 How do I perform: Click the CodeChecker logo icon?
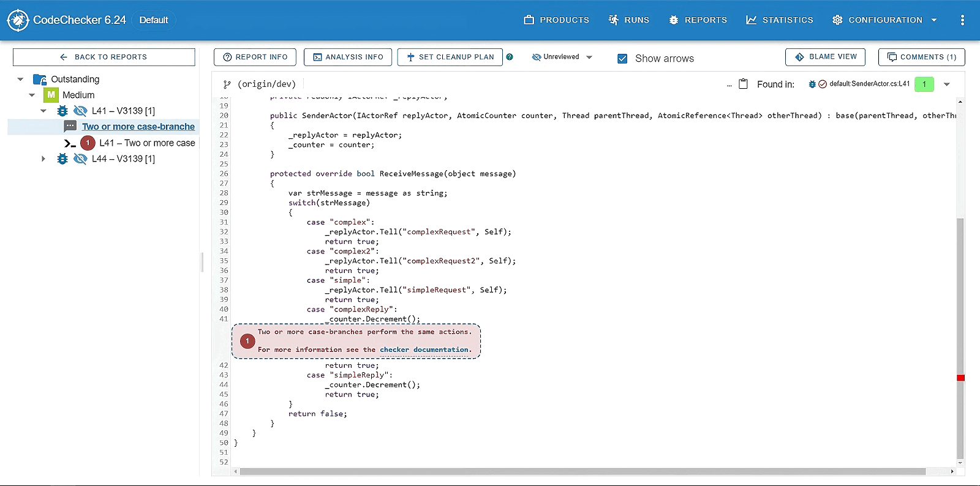coord(18,20)
